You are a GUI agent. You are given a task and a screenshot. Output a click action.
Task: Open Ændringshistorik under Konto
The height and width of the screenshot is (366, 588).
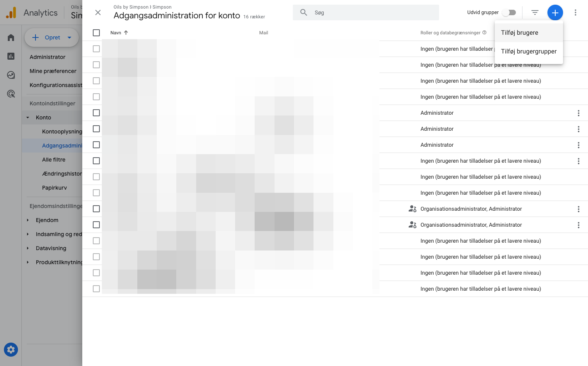62,174
